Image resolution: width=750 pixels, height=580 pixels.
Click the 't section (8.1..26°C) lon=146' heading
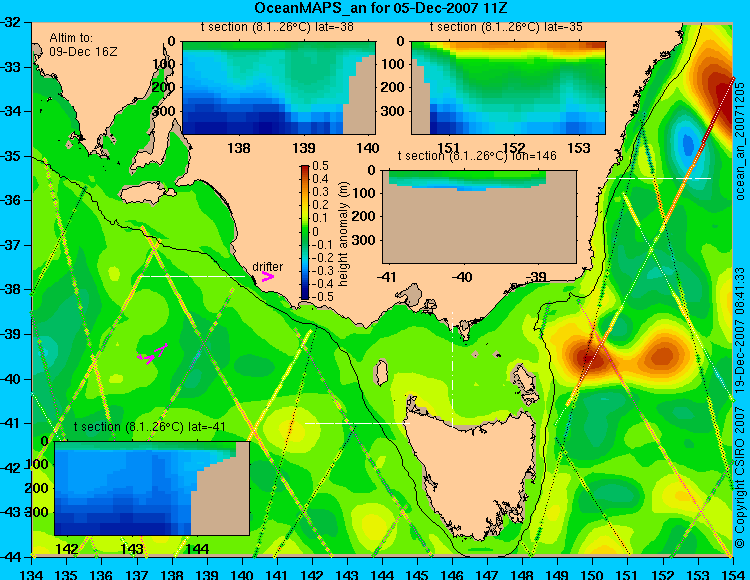(x=477, y=156)
